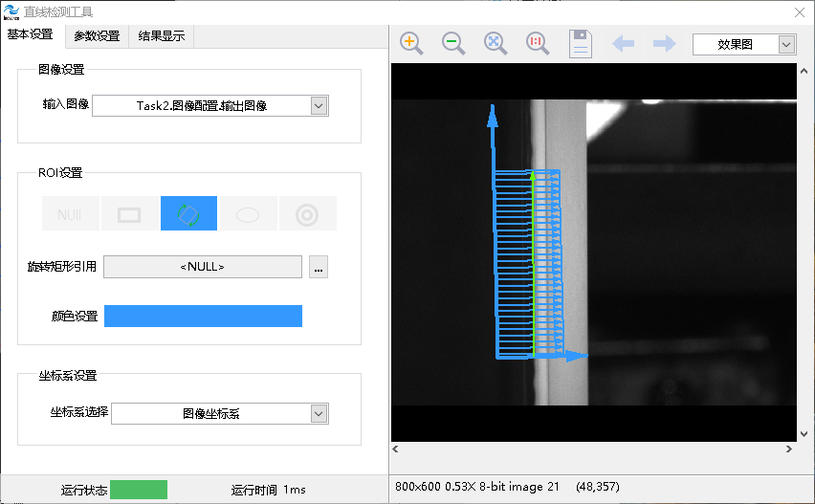Screen dimensions: 815x504
Task: Select the rotated rectangle ROI shape
Action: pos(188,214)
